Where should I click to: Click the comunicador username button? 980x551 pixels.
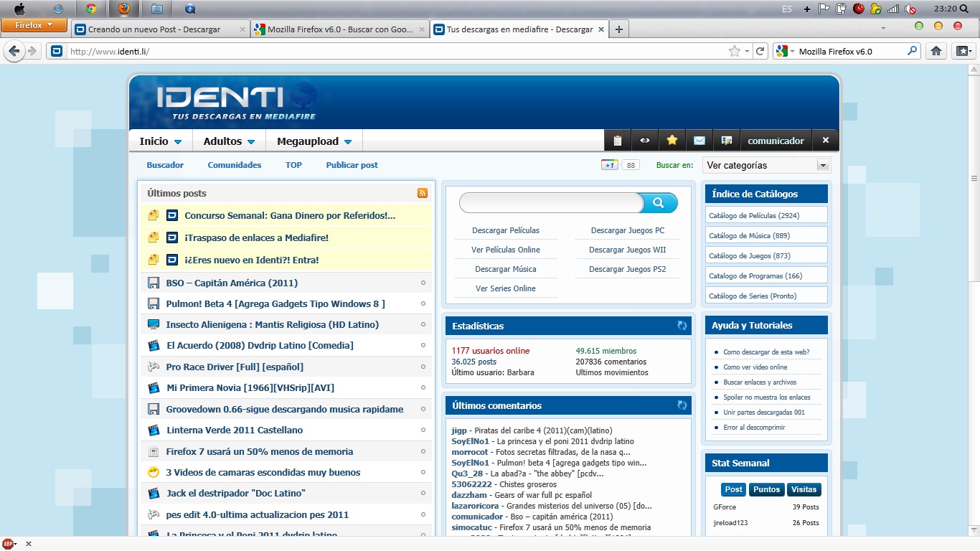click(776, 141)
